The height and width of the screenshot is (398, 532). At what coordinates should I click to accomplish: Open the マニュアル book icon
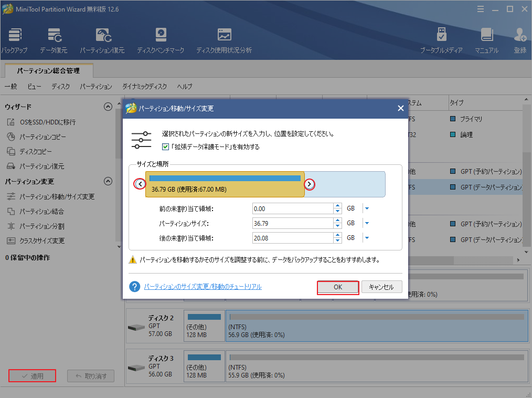[x=486, y=36]
